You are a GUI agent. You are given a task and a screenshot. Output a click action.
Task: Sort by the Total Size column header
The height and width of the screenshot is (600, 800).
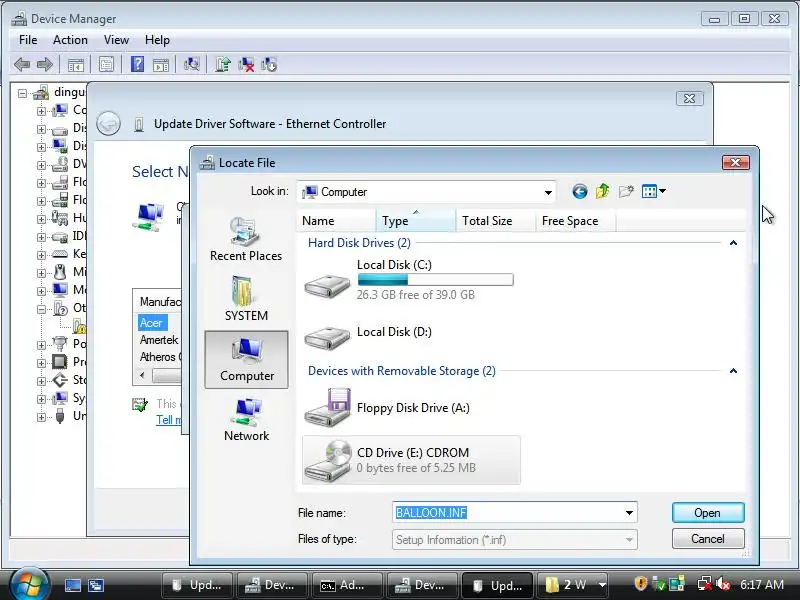coord(495,221)
